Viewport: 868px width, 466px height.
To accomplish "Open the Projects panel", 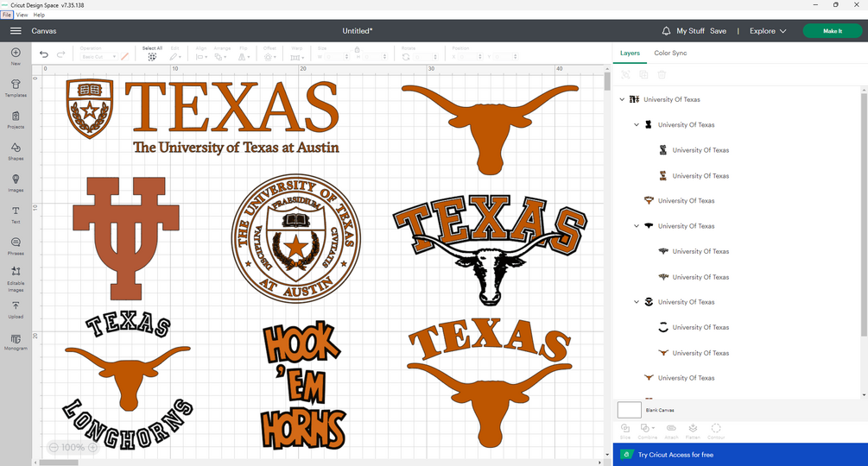I will click(16, 119).
